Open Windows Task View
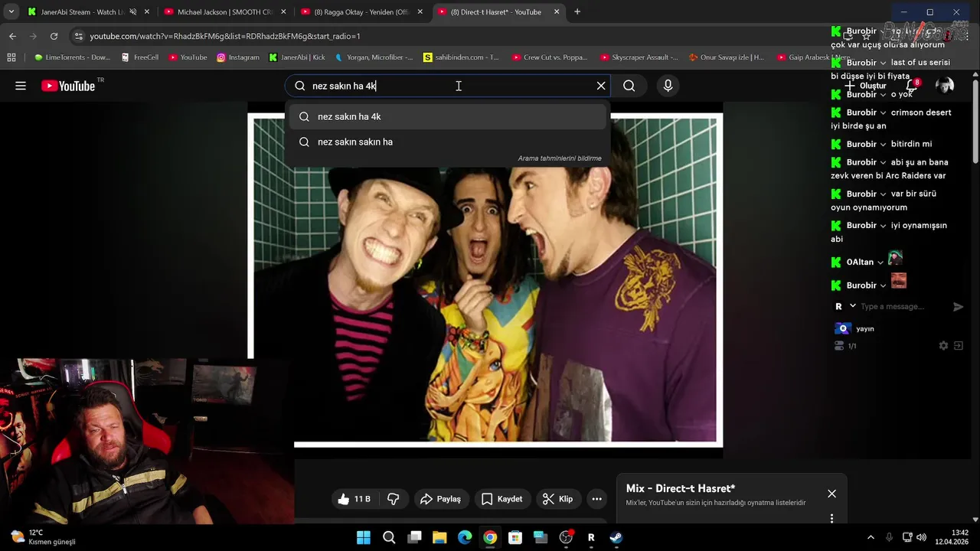Image resolution: width=980 pixels, height=551 pixels. coord(414,537)
